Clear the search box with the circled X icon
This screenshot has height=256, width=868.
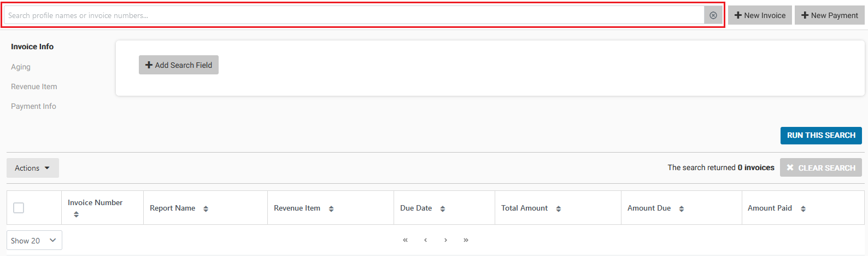713,15
